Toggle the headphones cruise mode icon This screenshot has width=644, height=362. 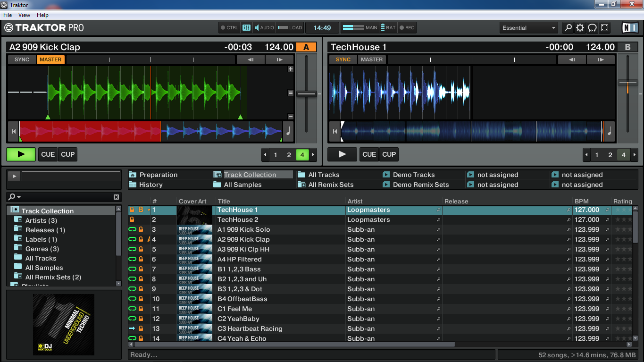point(592,28)
